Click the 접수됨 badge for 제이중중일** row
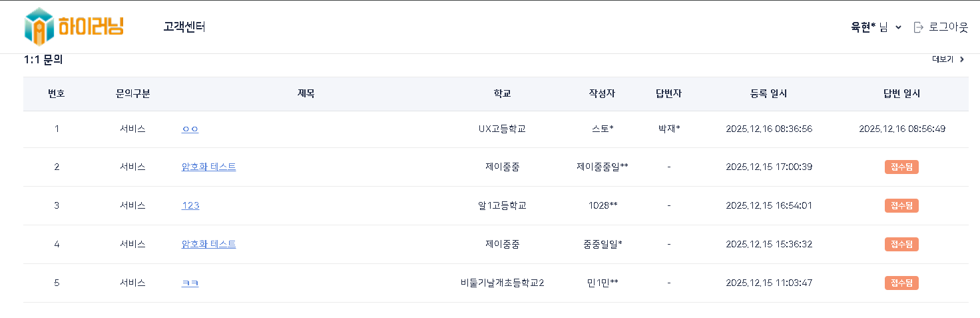The height and width of the screenshot is (318, 980). [x=901, y=167]
